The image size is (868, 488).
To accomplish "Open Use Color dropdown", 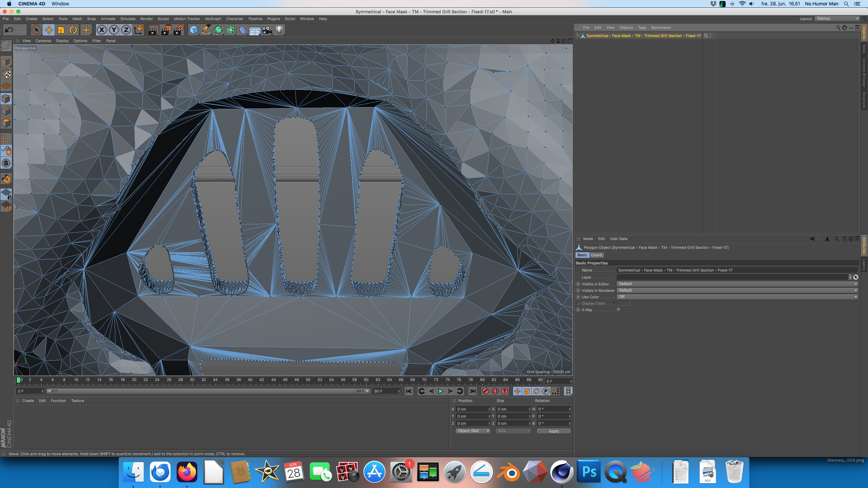I will 737,297.
